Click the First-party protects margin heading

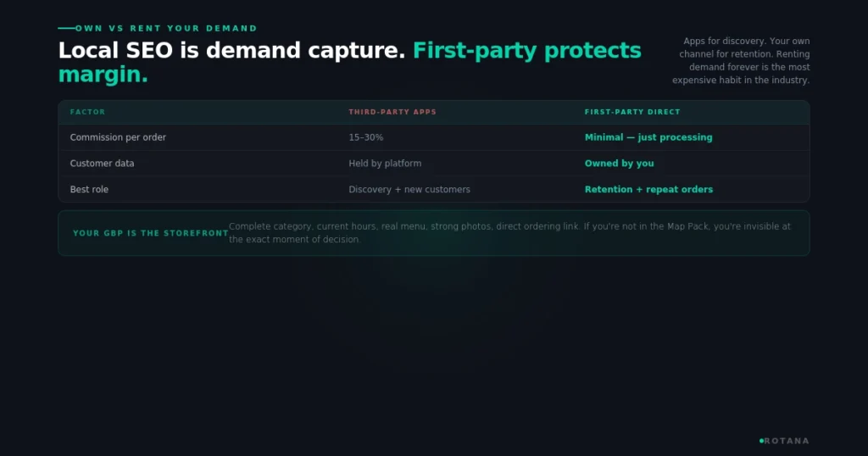tap(350, 62)
